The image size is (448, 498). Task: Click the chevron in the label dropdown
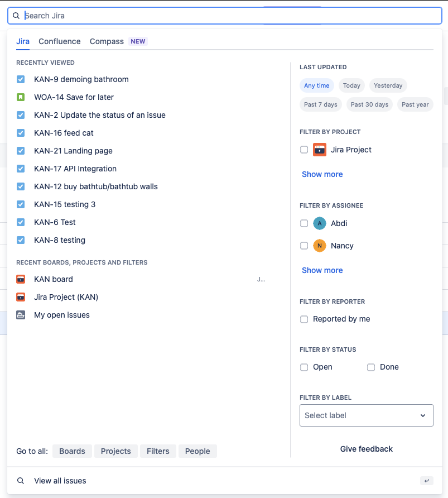[423, 415]
